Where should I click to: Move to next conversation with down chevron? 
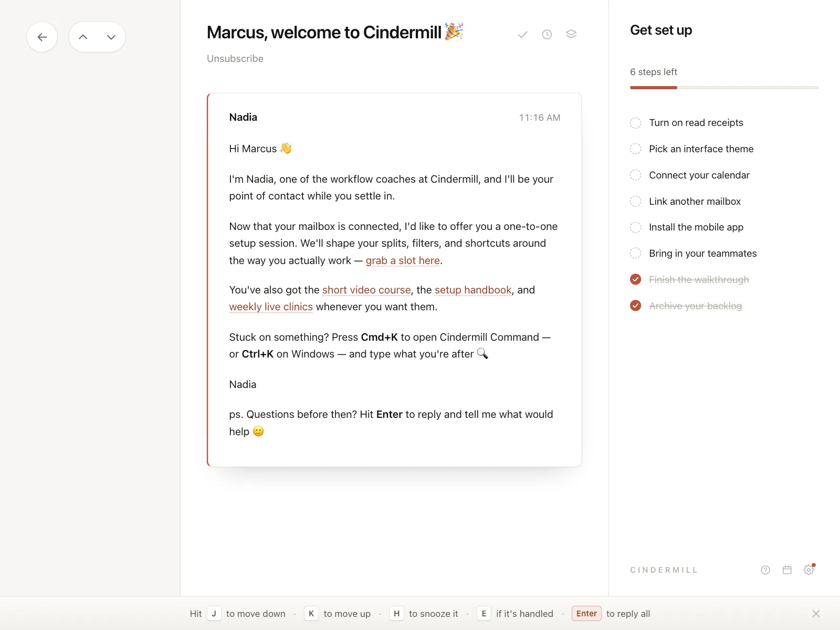(x=111, y=37)
